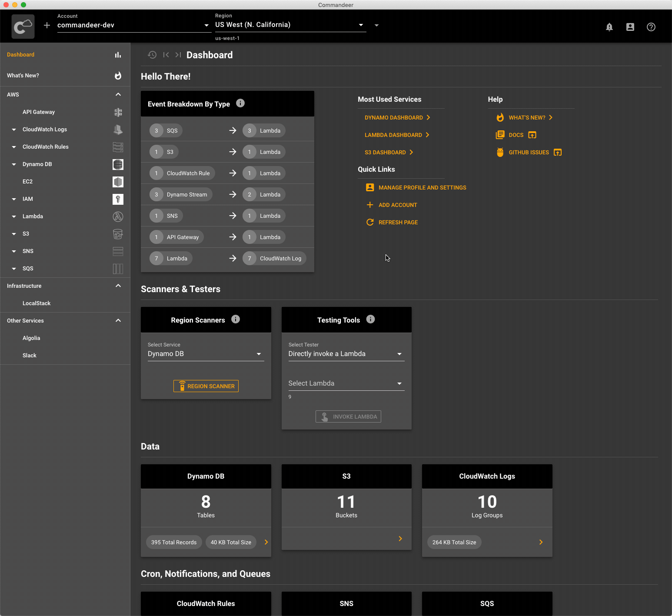Click the ADD ACCOUNT quick link
The width and height of the screenshot is (672, 616).
coord(392,205)
